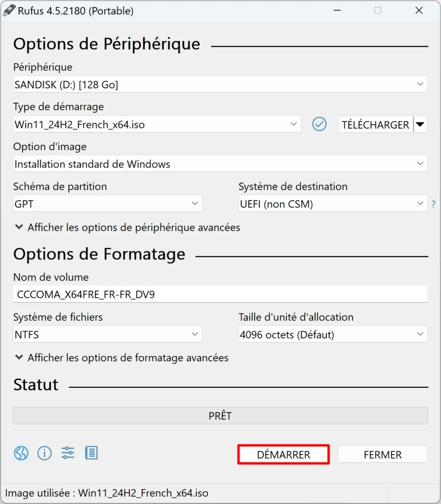Click the DÉMARRER button
The width and height of the screenshot is (441, 504).
pos(283,454)
